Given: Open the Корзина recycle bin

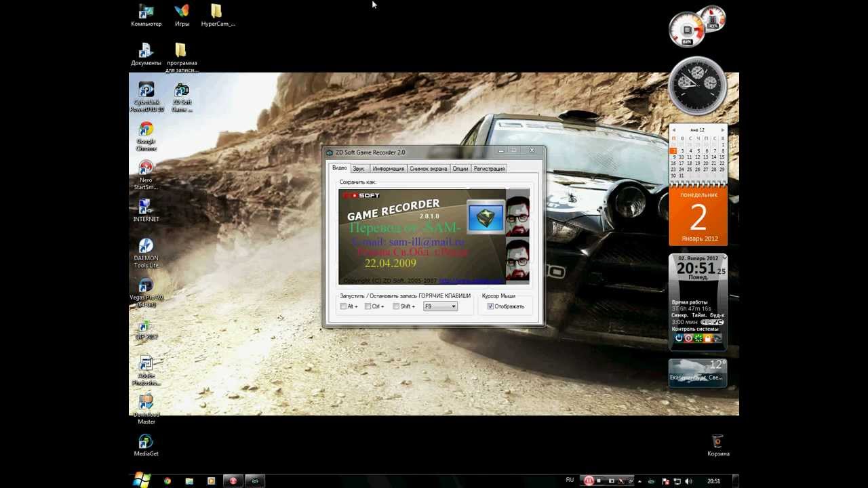Looking at the screenshot, I should tap(718, 445).
